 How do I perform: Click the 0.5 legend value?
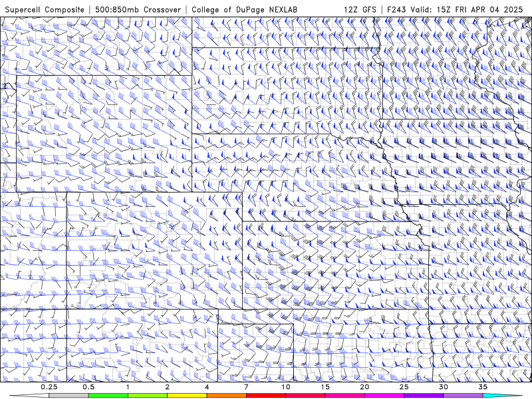pyautogui.click(x=88, y=387)
